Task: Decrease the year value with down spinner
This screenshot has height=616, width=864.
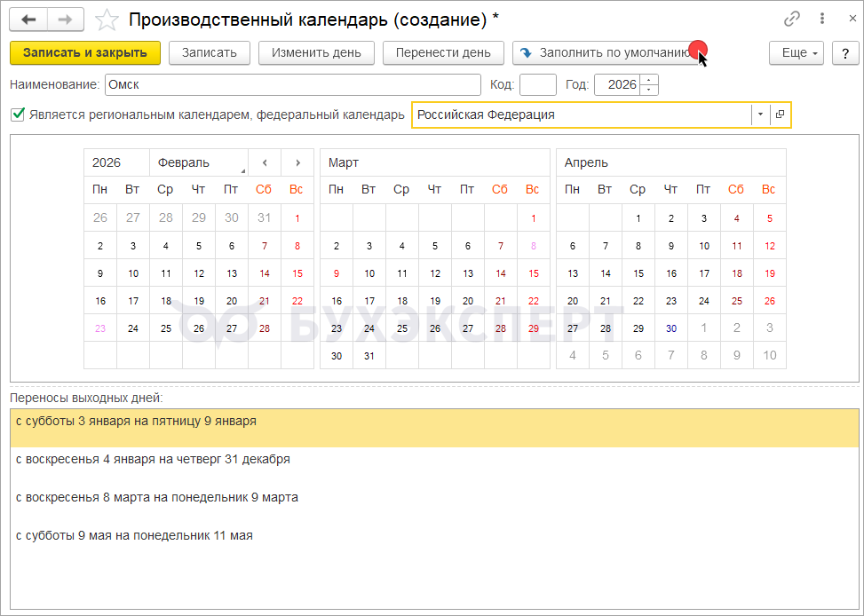Action: point(649,90)
